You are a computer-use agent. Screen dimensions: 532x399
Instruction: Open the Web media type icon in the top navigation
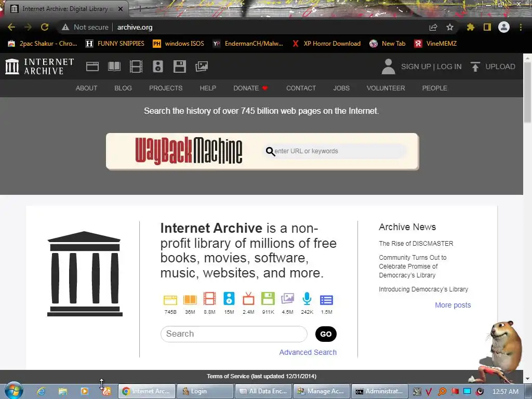(92, 66)
